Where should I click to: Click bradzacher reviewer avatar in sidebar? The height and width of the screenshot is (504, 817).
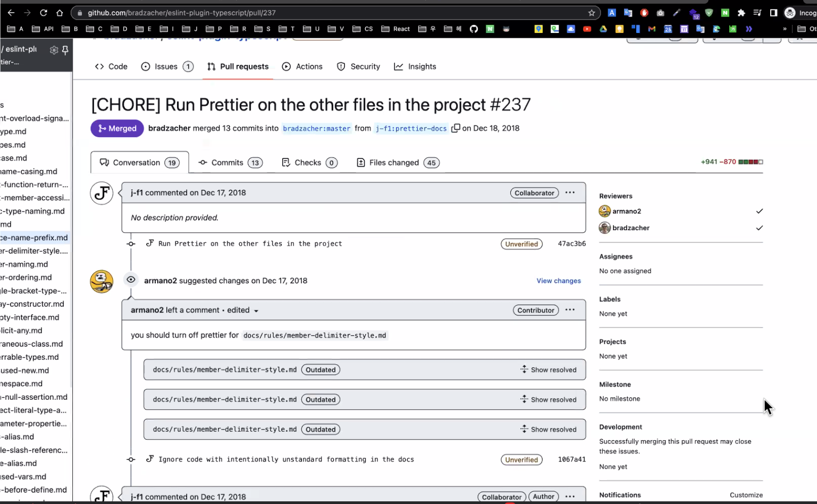[604, 228]
